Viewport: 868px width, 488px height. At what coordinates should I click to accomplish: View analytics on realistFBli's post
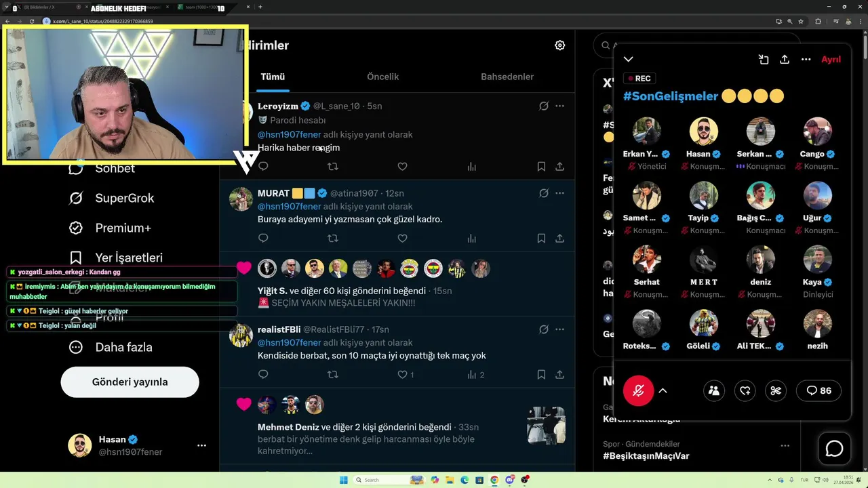pos(475,374)
